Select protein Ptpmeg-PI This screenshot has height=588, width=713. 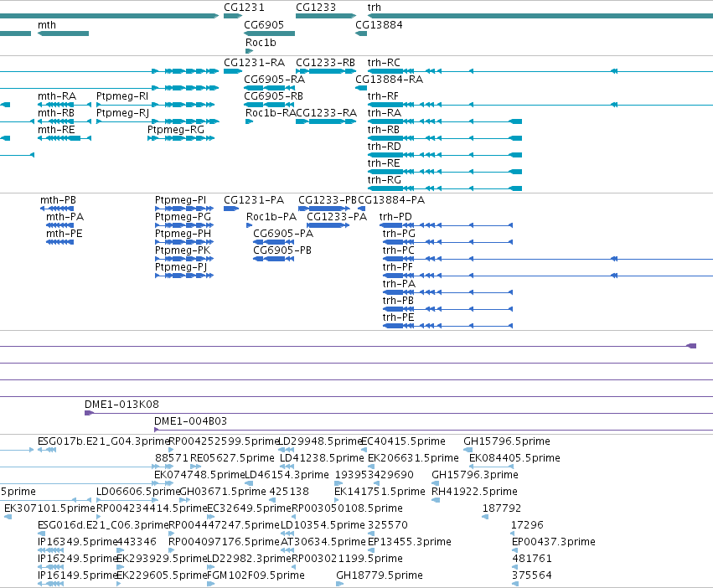coord(184,209)
